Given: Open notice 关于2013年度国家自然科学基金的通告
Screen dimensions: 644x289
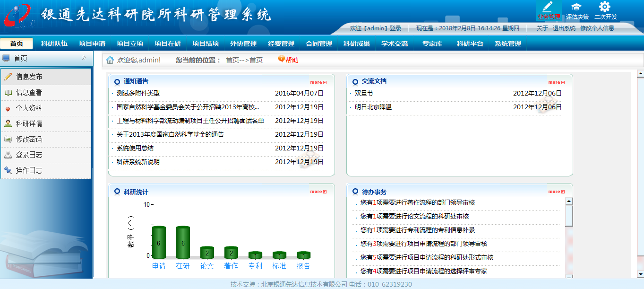Looking at the screenshot, I should (x=170, y=134).
